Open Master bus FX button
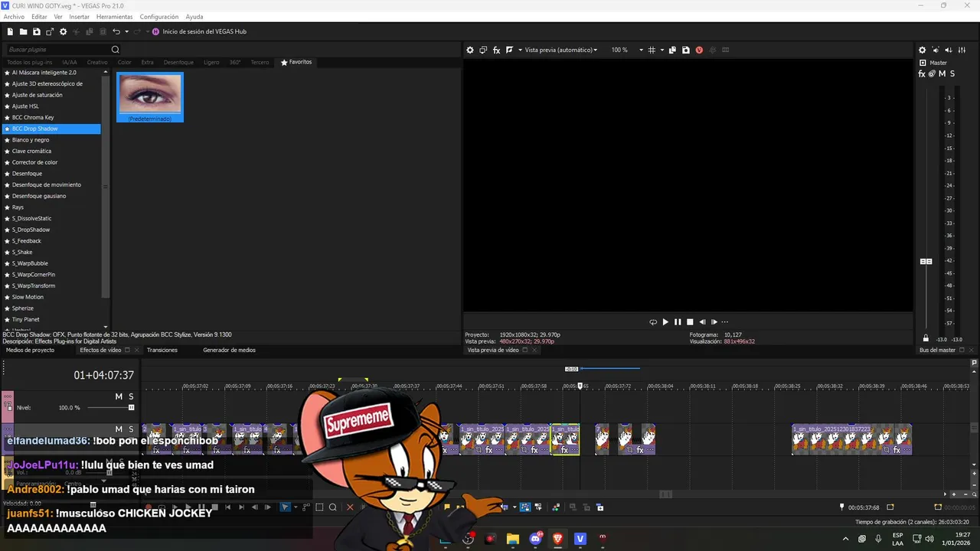The width and height of the screenshot is (980, 551). pyautogui.click(x=922, y=74)
